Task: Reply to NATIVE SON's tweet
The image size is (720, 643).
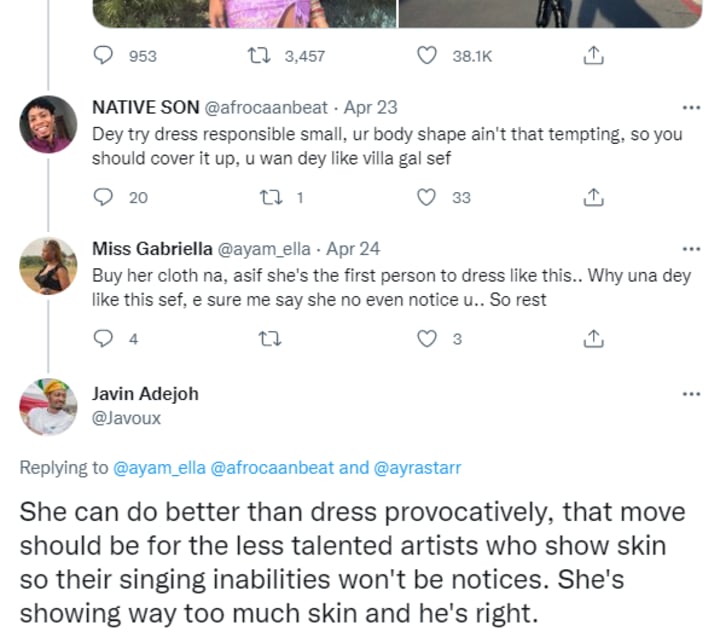Action: pyautogui.click(x=103, y=198)
